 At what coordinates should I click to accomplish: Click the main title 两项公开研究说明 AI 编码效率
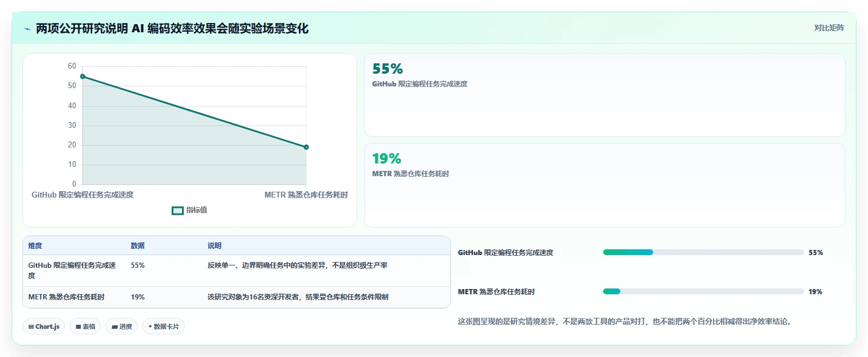coord(172,28)
